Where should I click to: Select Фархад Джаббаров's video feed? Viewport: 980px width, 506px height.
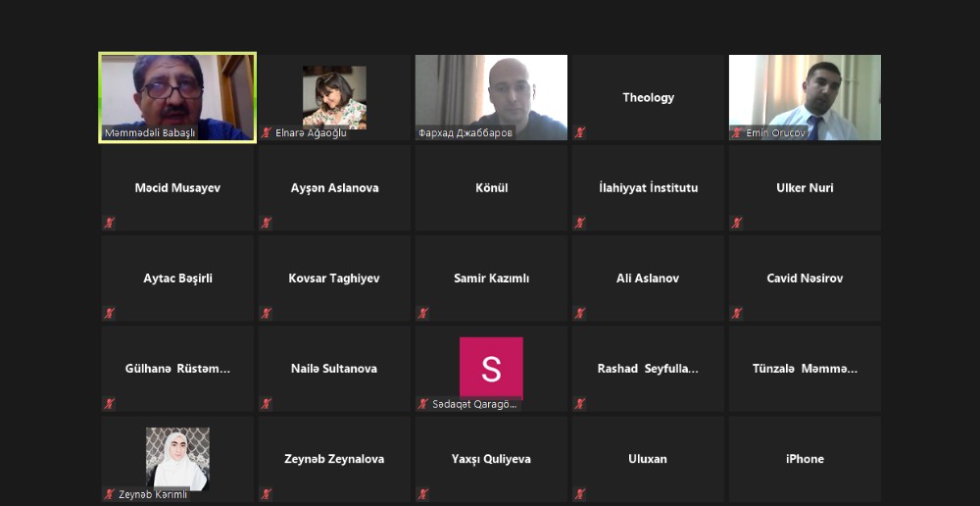(491, 98)
